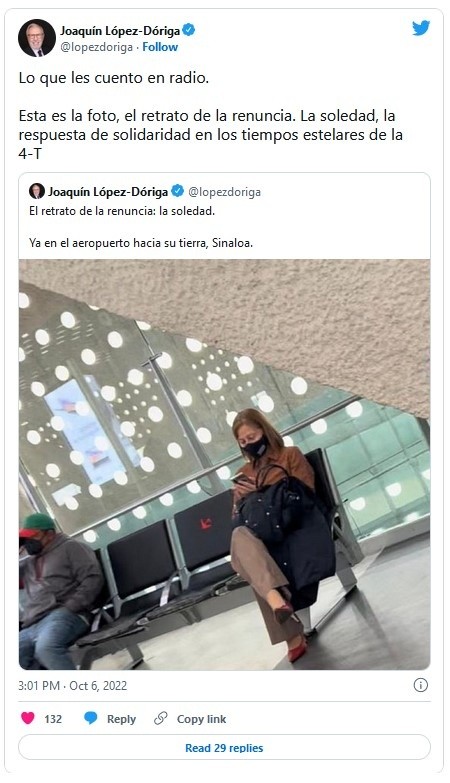Click the quoted tweet text about Sinaloa
This screenshot has width=450, height=783.
coord(141,243)
